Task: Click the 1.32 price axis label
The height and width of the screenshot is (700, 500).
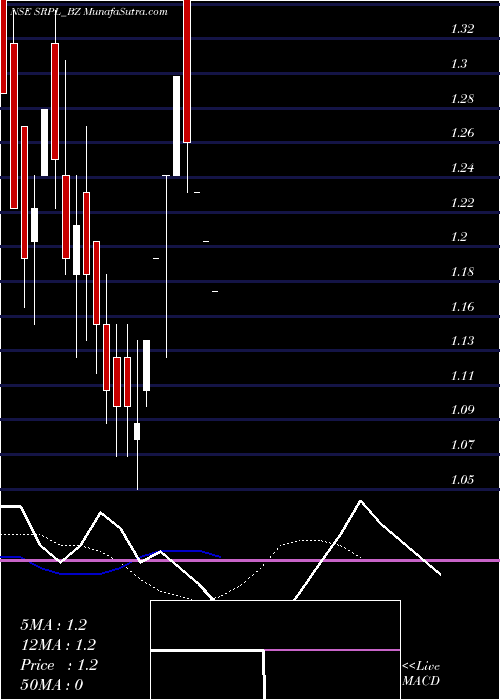Action: 462,29
